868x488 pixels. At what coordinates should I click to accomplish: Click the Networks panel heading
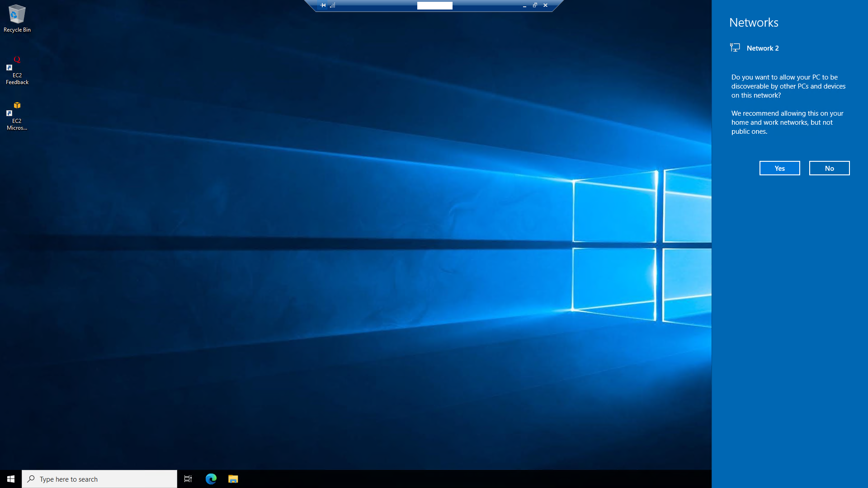[754, 23]
